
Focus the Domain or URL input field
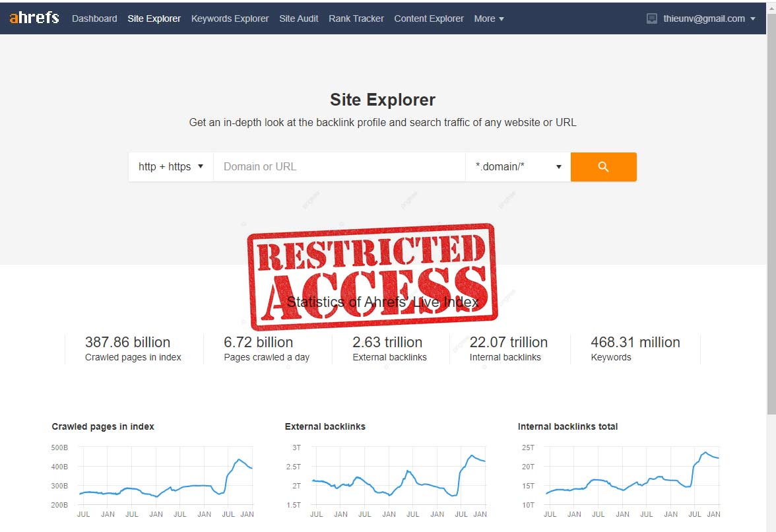click(339, 167)
